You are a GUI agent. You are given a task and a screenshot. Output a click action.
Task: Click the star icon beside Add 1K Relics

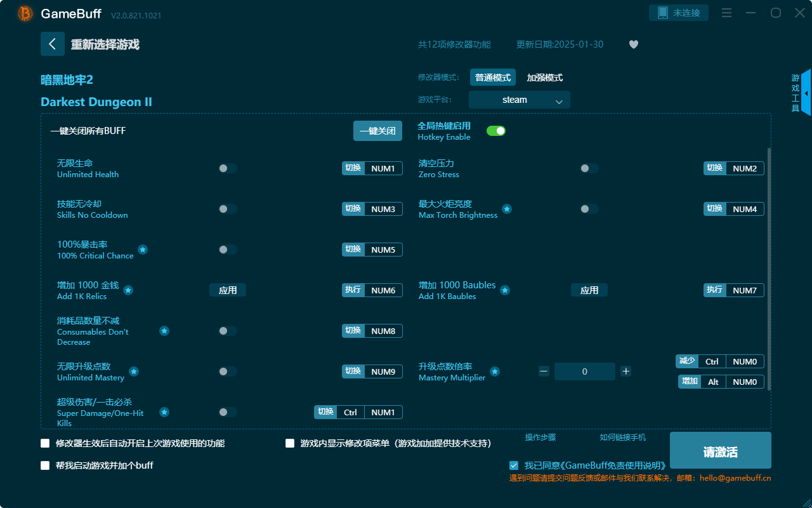pos(128,290)
